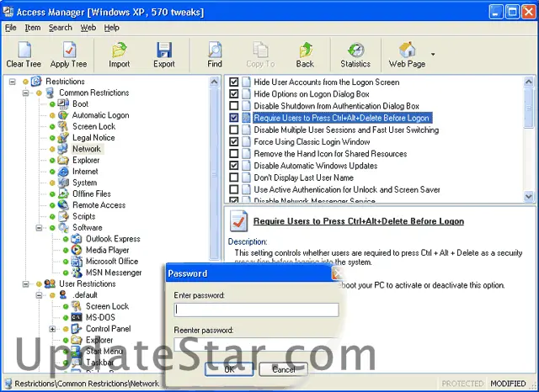Expand the Control Panel node
The width and height of the screenshot is (539, 392).
pos(52,329)
